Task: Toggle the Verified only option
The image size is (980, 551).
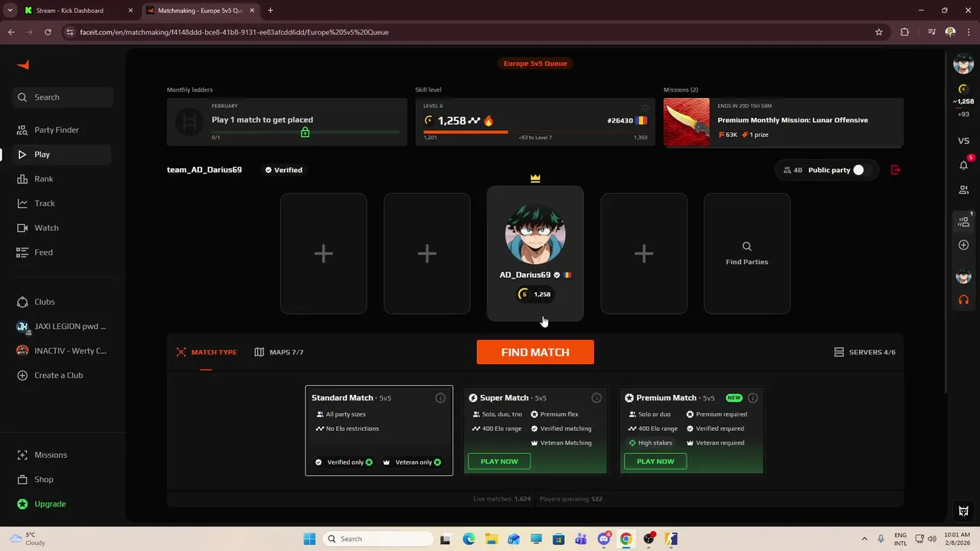Action: pos(345,462)
